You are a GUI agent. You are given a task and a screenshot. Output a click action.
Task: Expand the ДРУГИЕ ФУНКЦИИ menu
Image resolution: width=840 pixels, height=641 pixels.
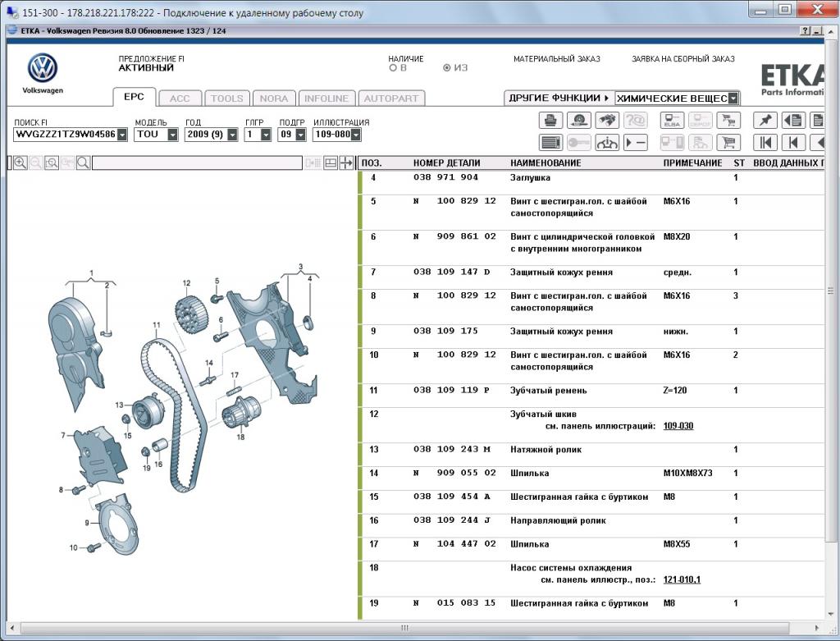tap(559, 98)
